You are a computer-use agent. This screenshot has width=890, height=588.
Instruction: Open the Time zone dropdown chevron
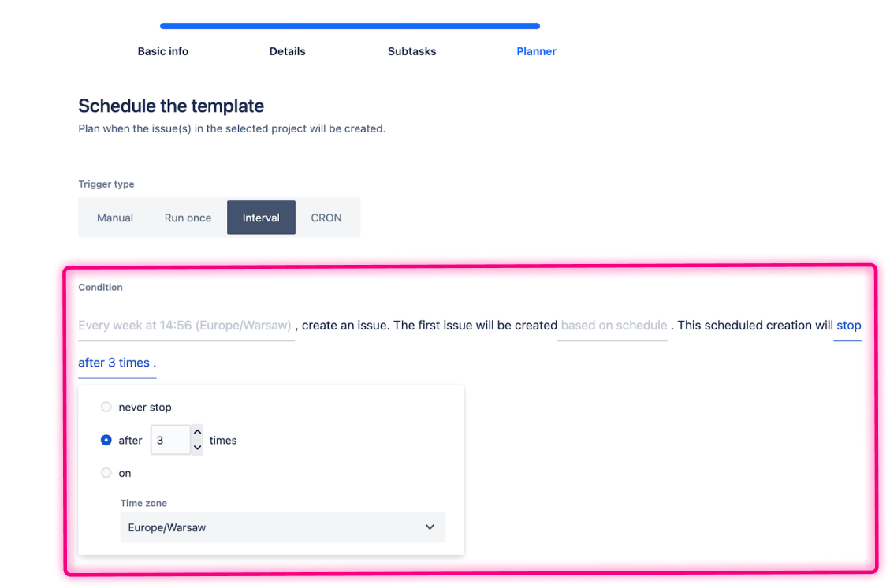click(429, 527)
